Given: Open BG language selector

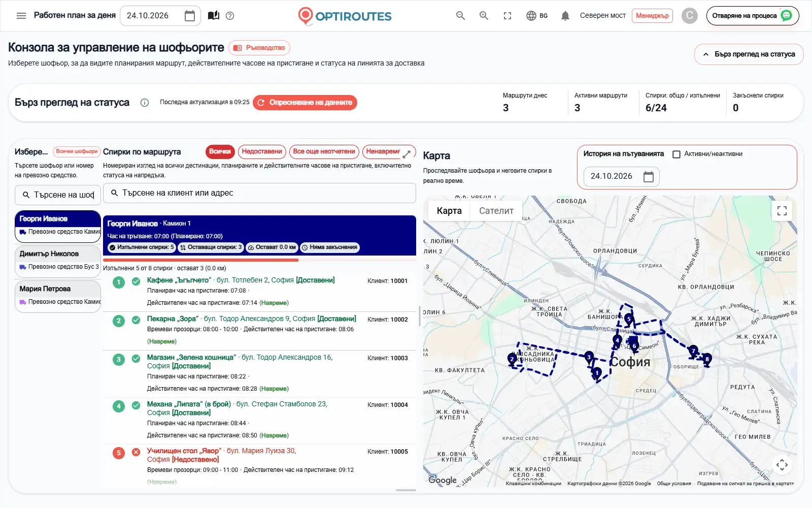Looking at the screenshot, I should (x=537, y=16).
